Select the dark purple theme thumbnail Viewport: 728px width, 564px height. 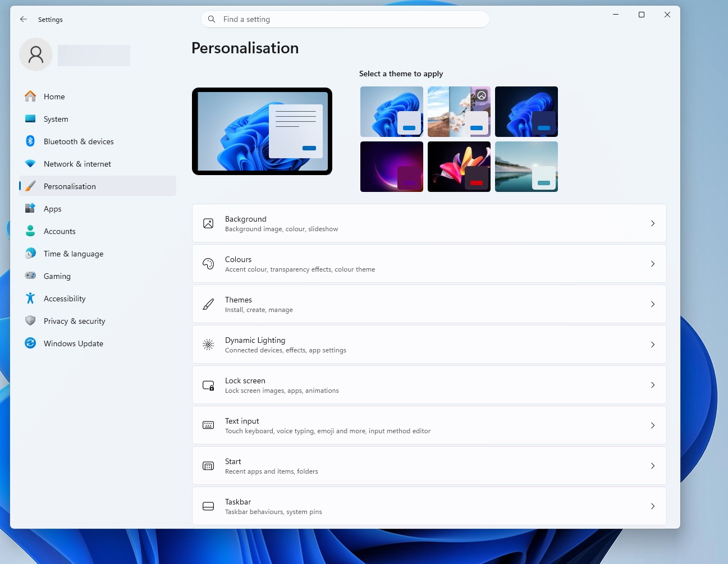(x=391, y=166)
